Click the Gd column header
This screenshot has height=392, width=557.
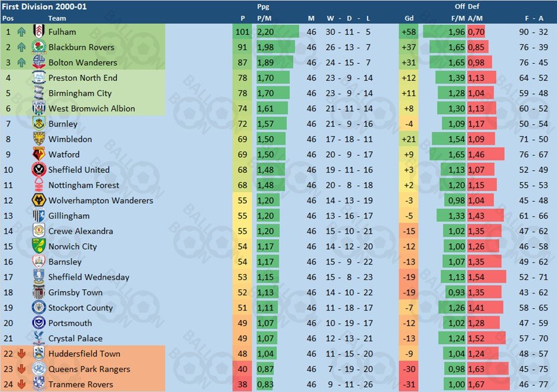point(409,18)
